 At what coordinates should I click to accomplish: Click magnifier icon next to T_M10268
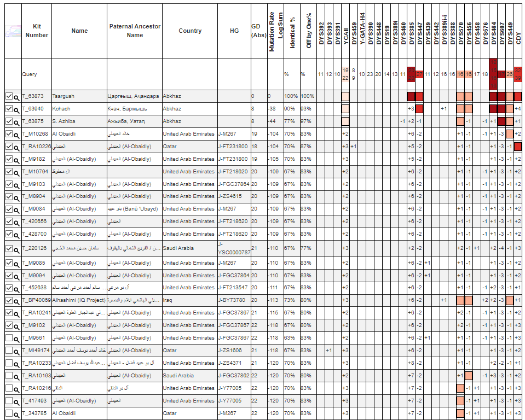pos(17,134)
